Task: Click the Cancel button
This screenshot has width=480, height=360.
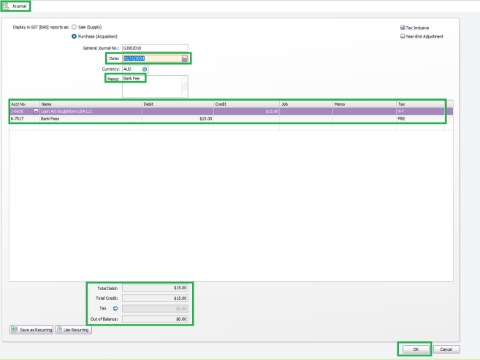Action: click(446, 349)
